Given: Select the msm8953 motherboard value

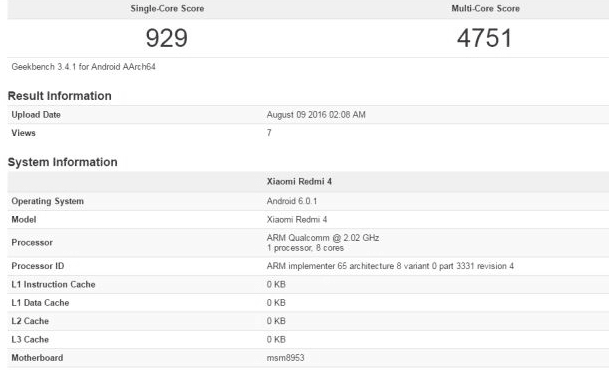Looking at the screenshot, I should [x=285, y=358].
